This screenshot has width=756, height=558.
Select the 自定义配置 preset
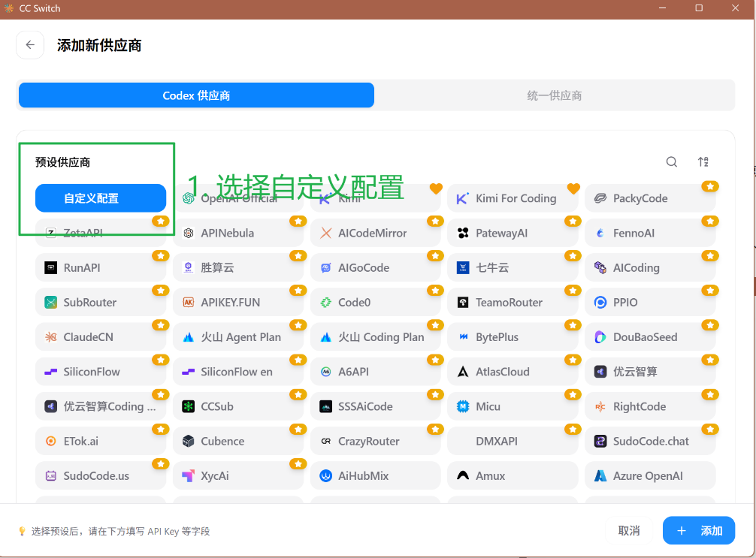pos(101,198)
